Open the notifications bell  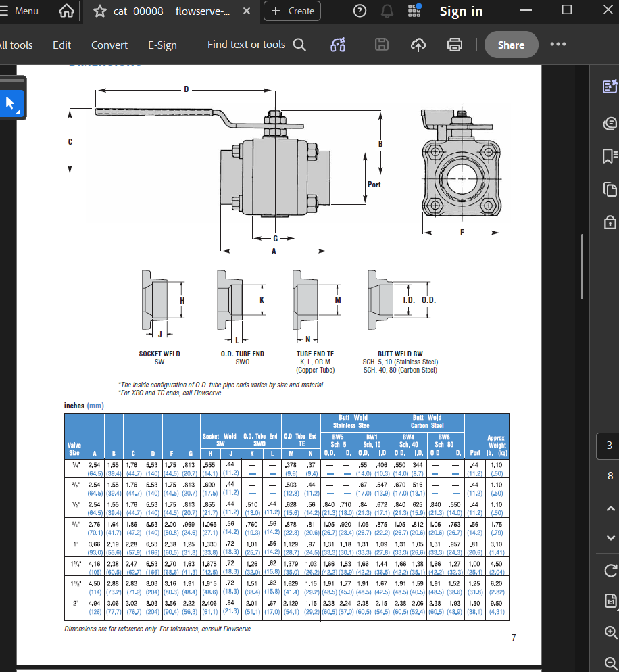tap(387, 11)
